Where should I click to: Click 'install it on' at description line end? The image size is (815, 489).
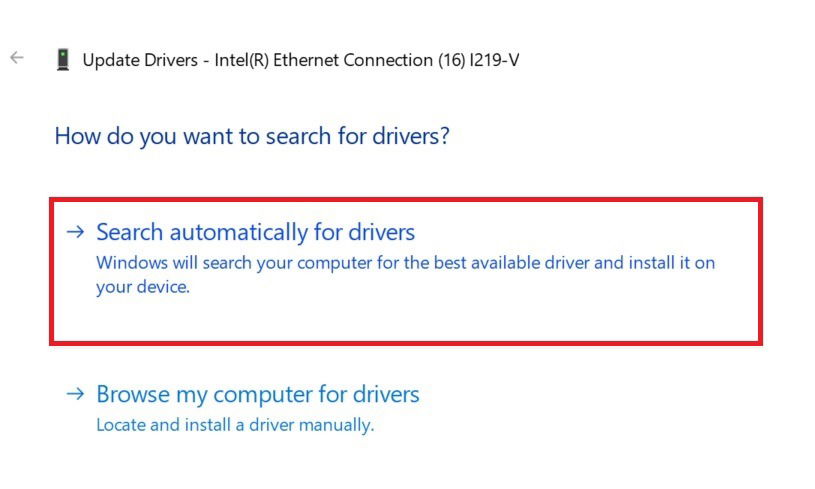point(672,263)
